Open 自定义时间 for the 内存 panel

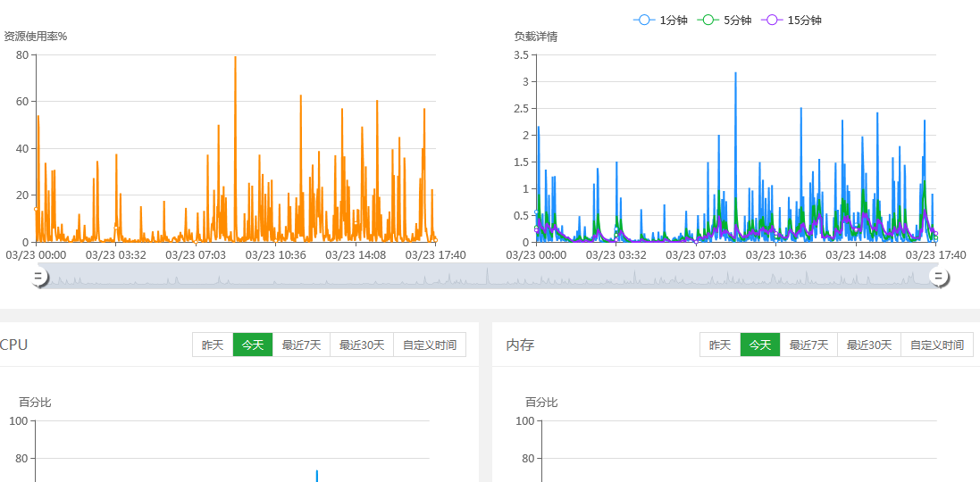[x=937, y=345]
